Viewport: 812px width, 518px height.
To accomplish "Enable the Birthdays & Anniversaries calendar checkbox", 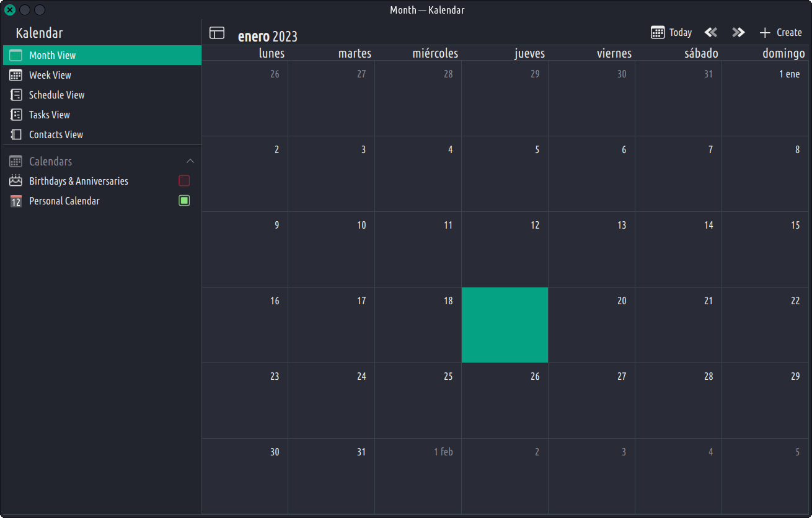I will click(x=184, y=181).
